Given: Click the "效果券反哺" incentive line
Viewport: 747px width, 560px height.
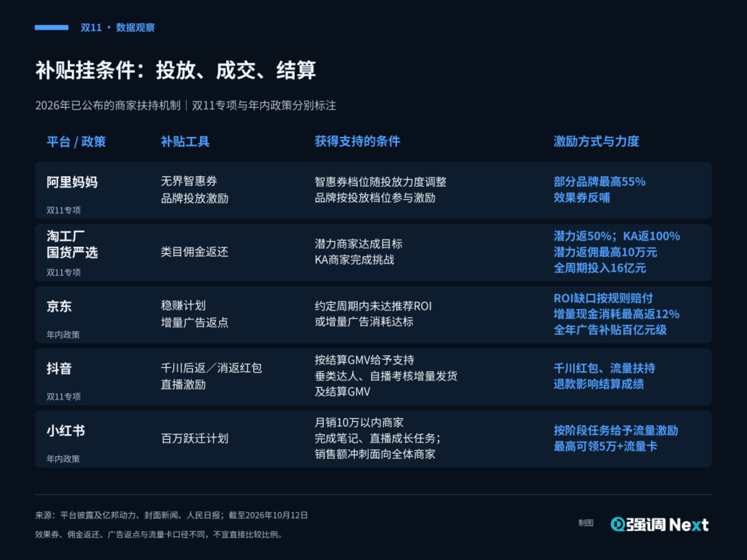Looking at the screenshot, I should (x=582, y=198).
